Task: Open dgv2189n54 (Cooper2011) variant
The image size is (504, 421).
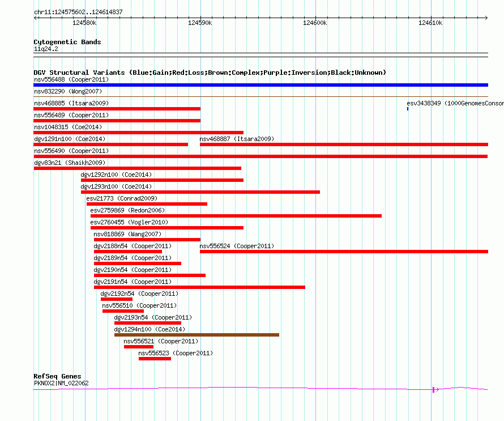Action: 133,258
